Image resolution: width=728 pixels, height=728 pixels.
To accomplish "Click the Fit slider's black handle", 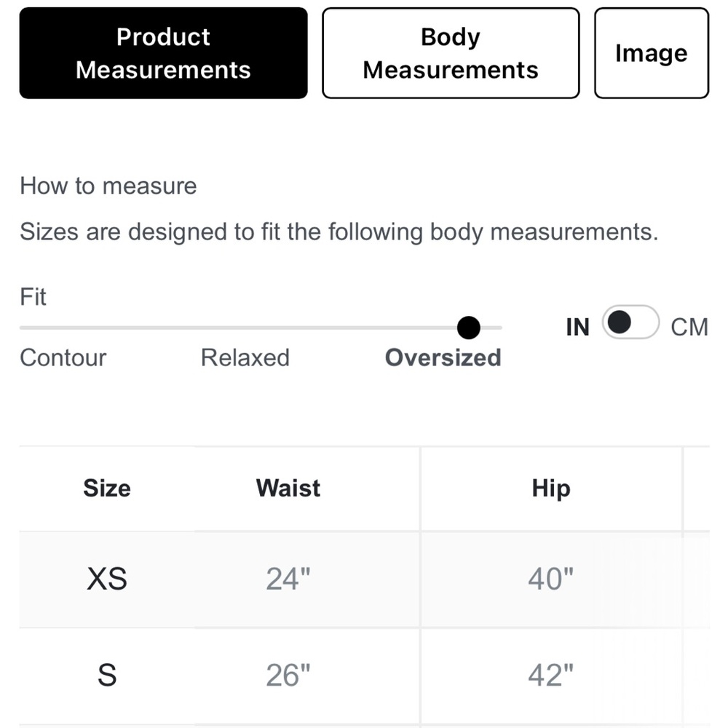I will coord(468,328).
